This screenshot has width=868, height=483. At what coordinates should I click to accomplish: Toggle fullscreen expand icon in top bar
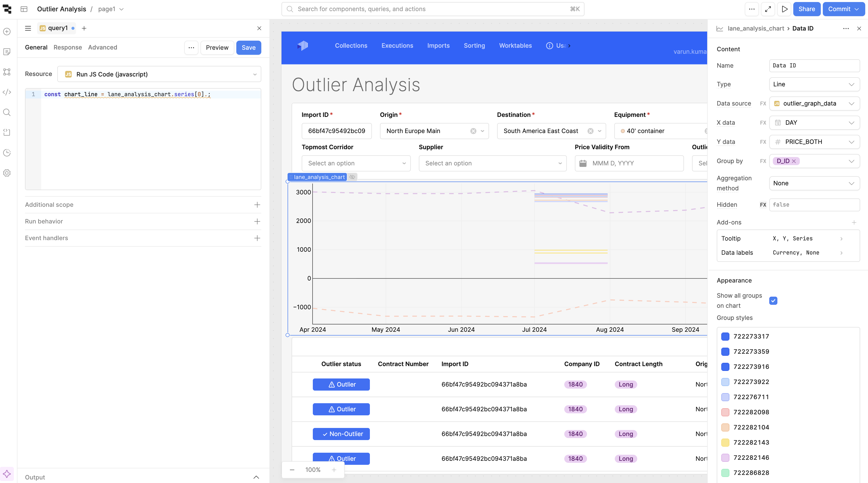[x=768, y=9]
